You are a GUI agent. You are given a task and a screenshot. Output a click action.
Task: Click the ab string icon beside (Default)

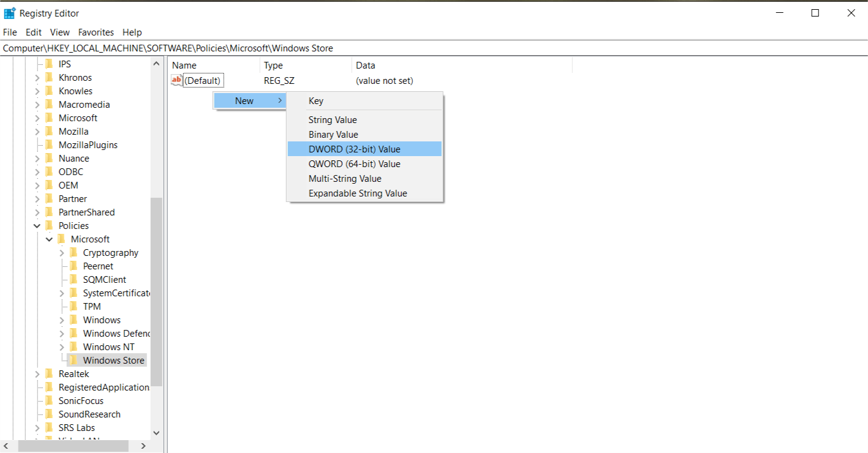[176, 80]
